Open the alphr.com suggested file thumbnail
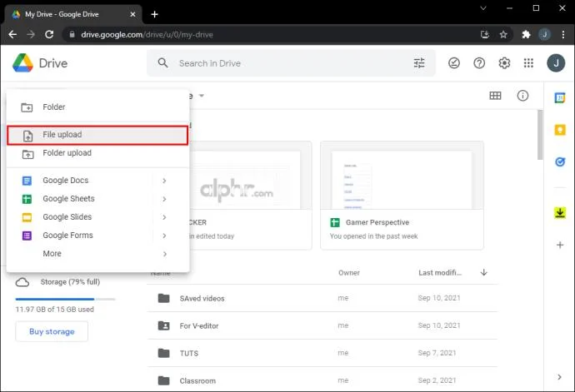Screen dimensions: 575x392 pyautogui.click(x=248, y=180)
